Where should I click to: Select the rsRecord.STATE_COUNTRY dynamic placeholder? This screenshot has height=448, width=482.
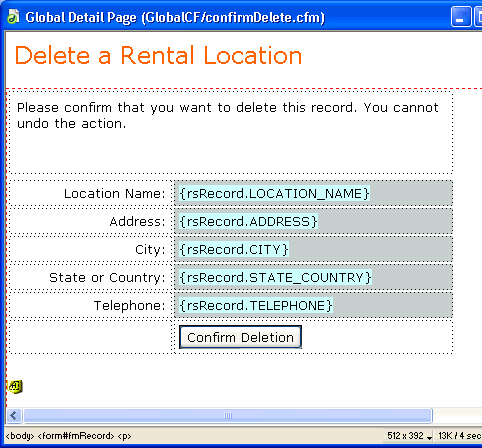tap(275, 277)
